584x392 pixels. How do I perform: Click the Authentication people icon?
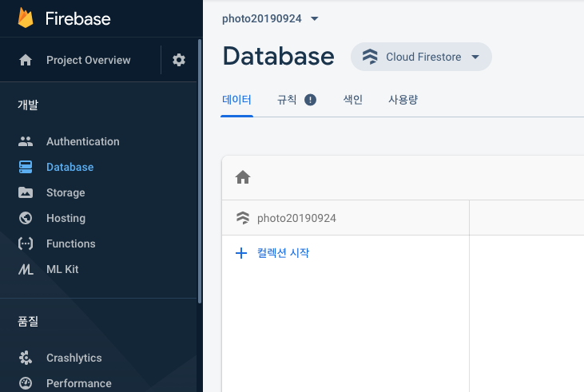(26, 141)
